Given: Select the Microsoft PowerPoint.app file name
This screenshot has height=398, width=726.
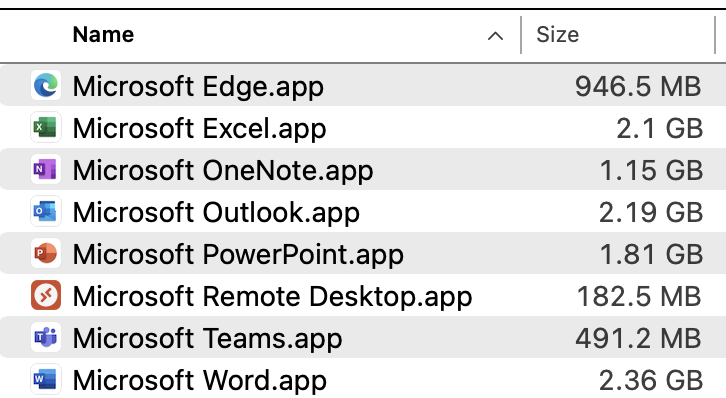Looking at the screenshot, I should [238, 255].
